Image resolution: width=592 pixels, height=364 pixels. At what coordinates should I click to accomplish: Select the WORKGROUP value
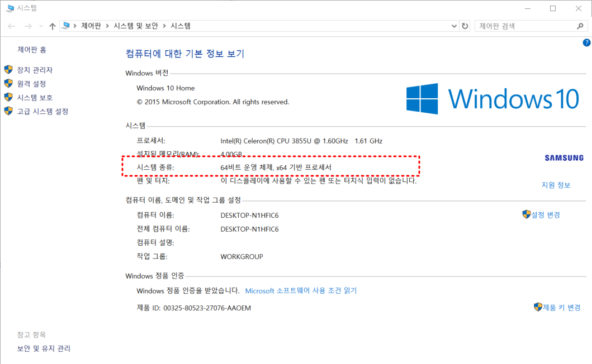point(241,256)
